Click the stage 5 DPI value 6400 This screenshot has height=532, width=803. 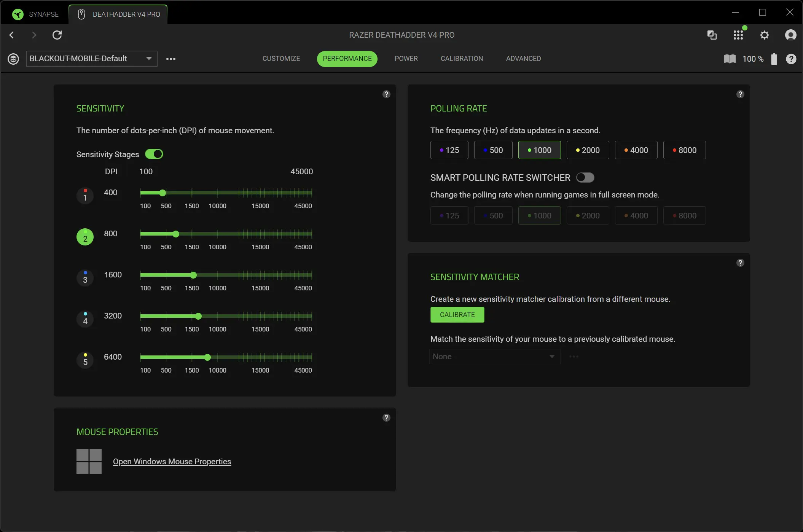click(x=113, y=357)
